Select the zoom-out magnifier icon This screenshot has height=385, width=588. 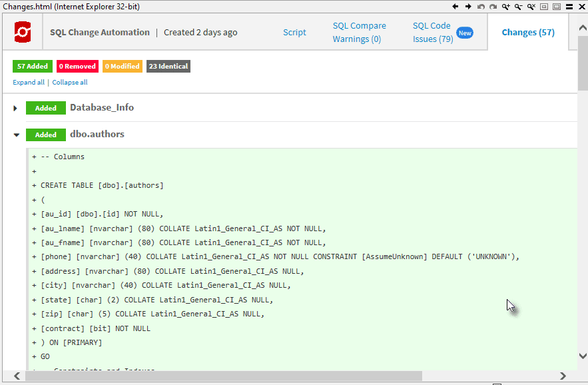point(518,6)
